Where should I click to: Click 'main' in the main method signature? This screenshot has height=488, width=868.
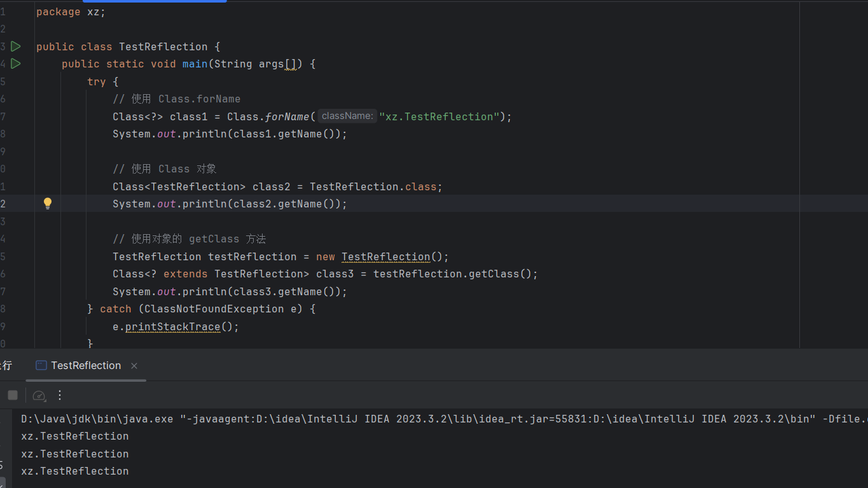(x=195, y=64)
